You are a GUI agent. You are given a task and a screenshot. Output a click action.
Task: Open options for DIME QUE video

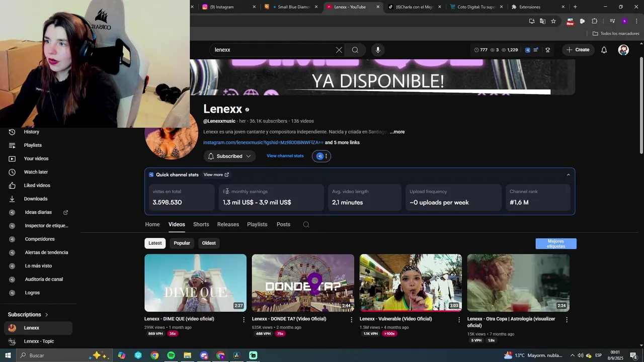coord(244,319)
